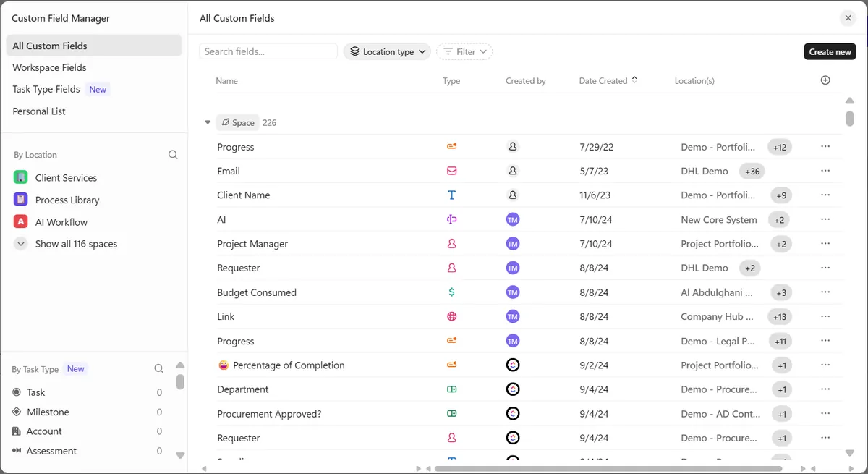
Task: Click the Type column header
Action: [451, 81]
